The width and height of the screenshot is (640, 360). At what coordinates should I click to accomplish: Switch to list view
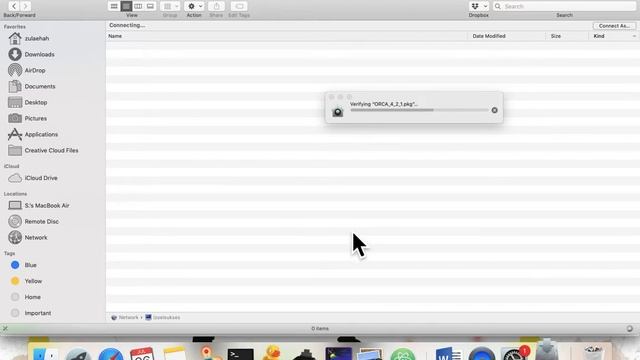click(x=126, y=6)
